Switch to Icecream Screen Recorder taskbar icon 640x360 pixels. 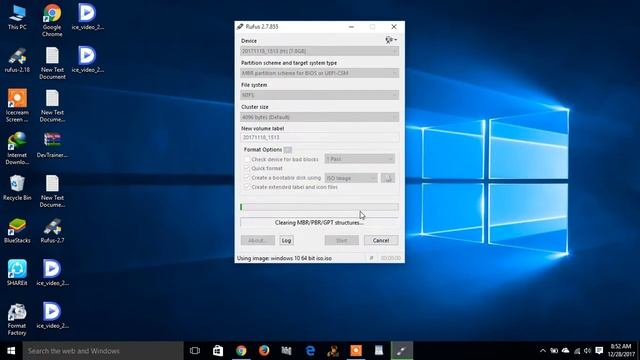pyautogui.click(x=356, y=351)
